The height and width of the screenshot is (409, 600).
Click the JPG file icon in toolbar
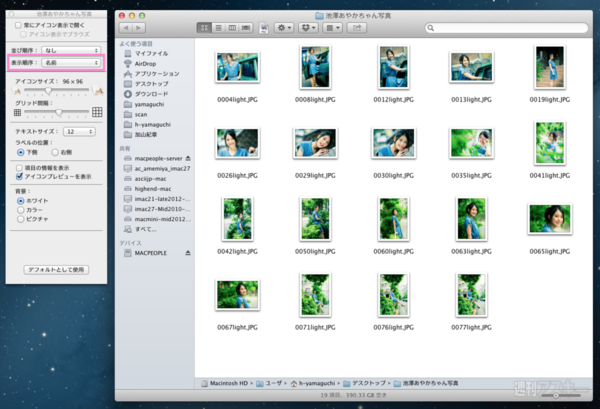pyautogui.click(x=264, y=28)
